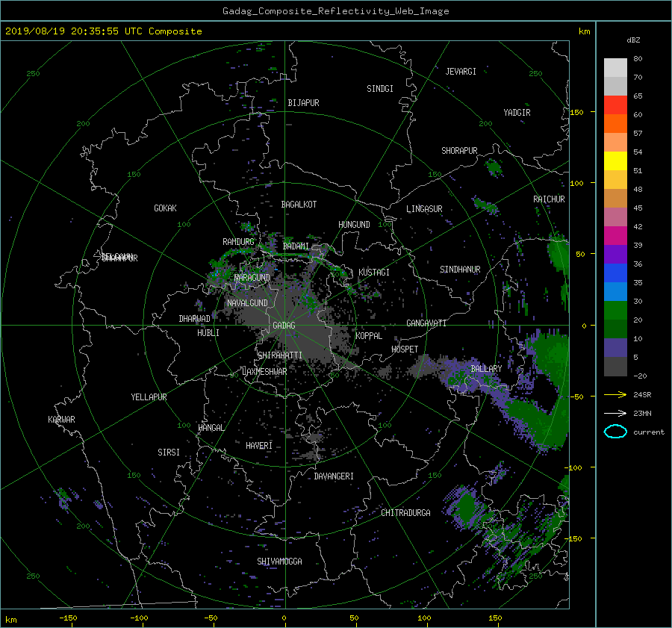Click the dBZ legend heading
Image resolution: width=672 pixels, height=628 pixels.
pyautogui.click(x=633, y=40)
